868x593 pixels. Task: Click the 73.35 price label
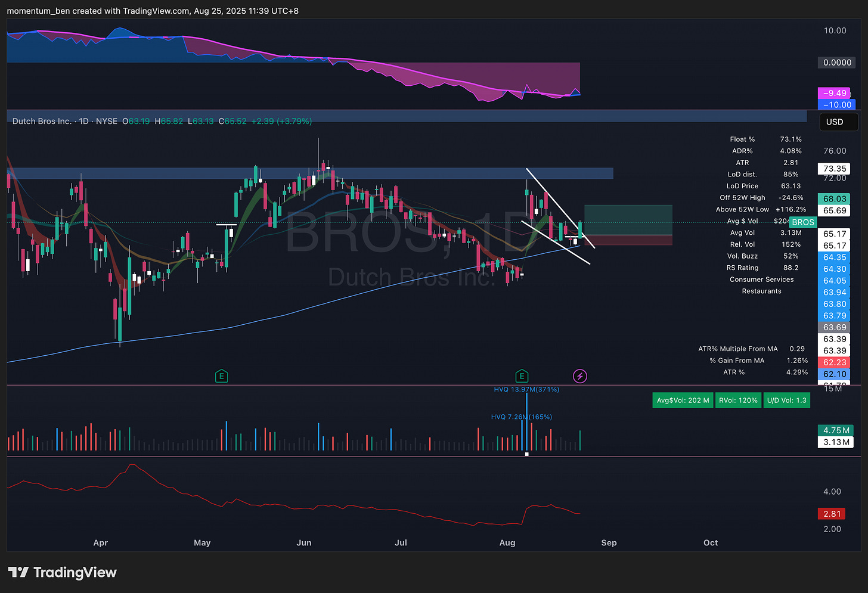(835, 169)
